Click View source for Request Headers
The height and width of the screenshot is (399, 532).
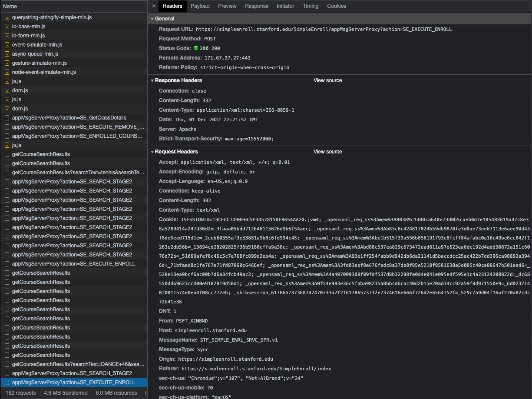coord(327,152)
